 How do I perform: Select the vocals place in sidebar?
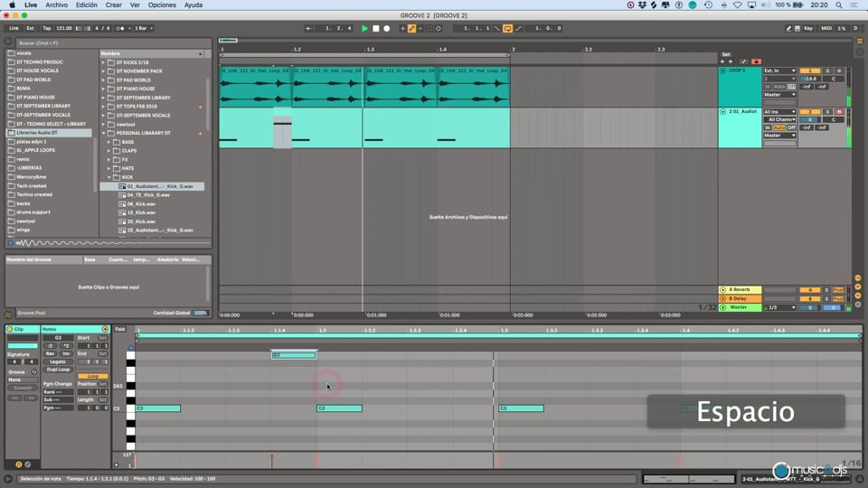pos(24,53)
